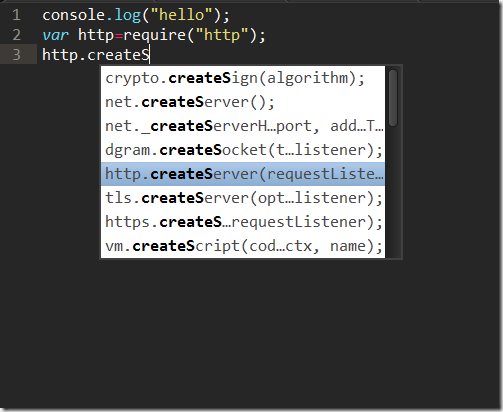The height and width of the screenshot is (412, 503).
Task: Accept highlighted http.createServer(requestListe… suggestion
Action: coord(243,174)
